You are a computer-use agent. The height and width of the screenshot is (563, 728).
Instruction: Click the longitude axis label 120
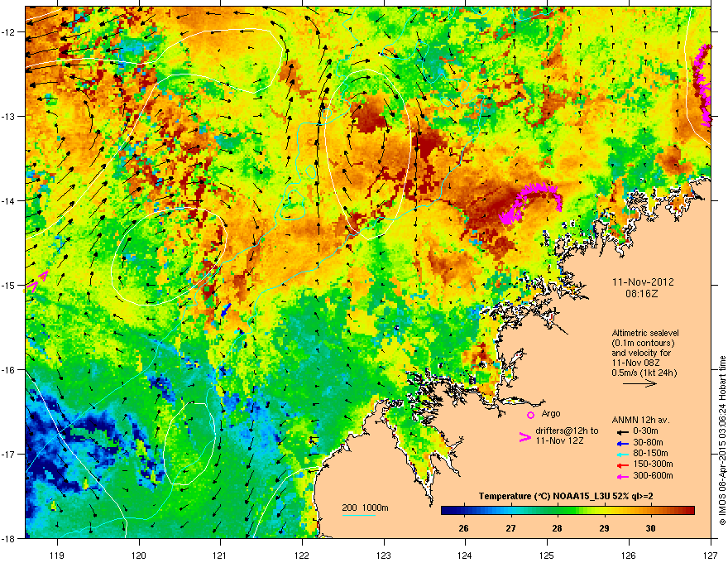(x=139, y=555)
